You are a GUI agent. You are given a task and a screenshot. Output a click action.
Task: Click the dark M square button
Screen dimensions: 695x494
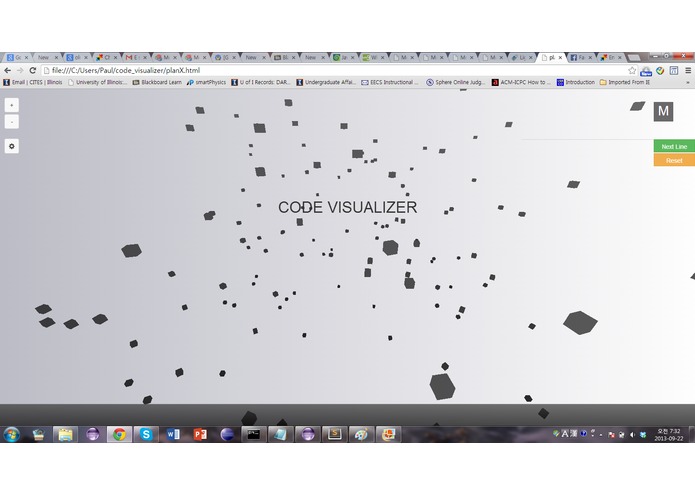663,111
